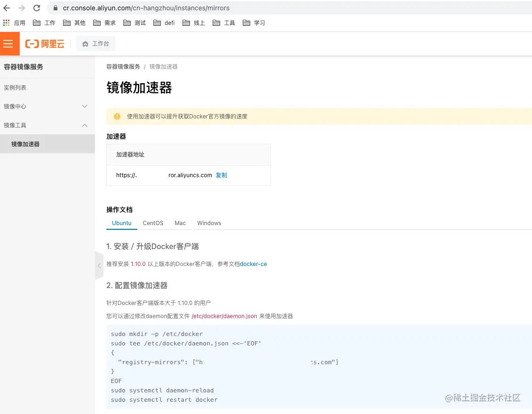532x414 pixels.
Task: Click the registry-mirrors code line
Action: click(228, 362)
